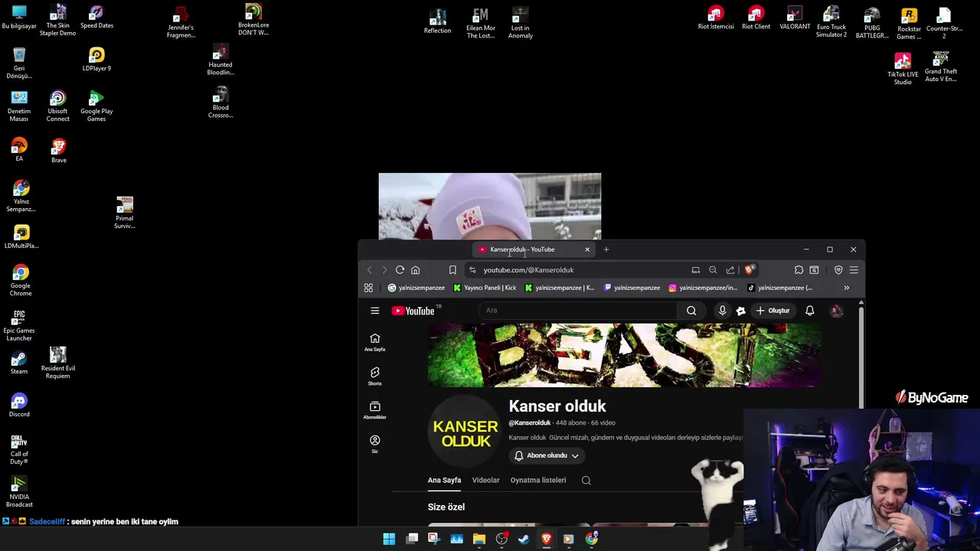This screenshot has width=980, height=551.
Task: Click the address bar youtube.com/@Kanserolduk
Action: tap(528, 270)
